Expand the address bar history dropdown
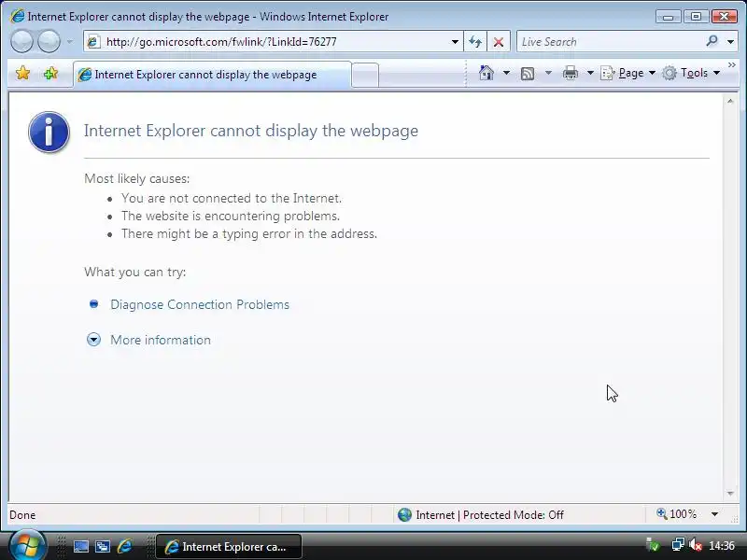This screenshot has width=747, height=560. pos(455,42)
